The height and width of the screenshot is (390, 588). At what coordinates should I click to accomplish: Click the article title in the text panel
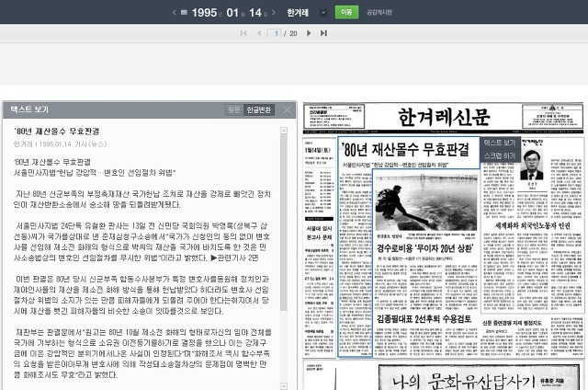point(57,132)
